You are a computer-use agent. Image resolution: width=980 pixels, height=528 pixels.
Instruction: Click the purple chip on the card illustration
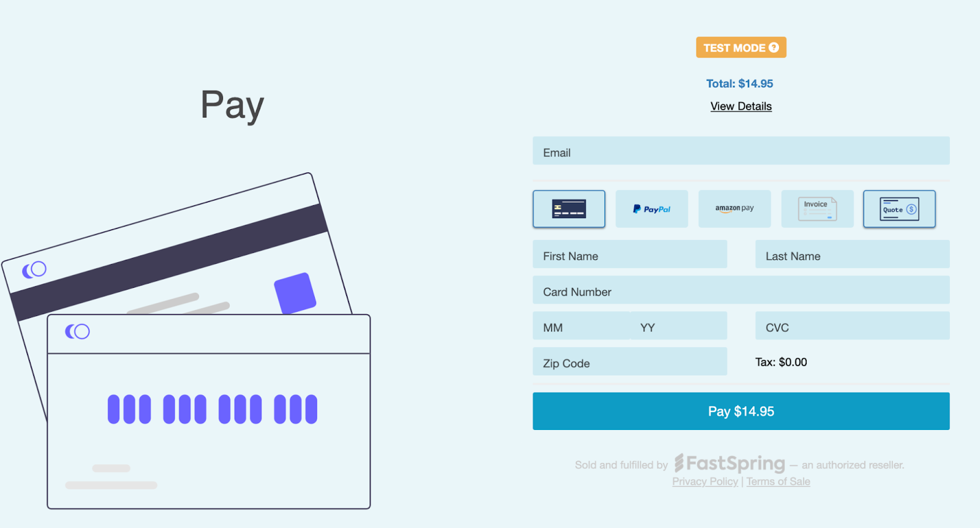pos(295,293)
